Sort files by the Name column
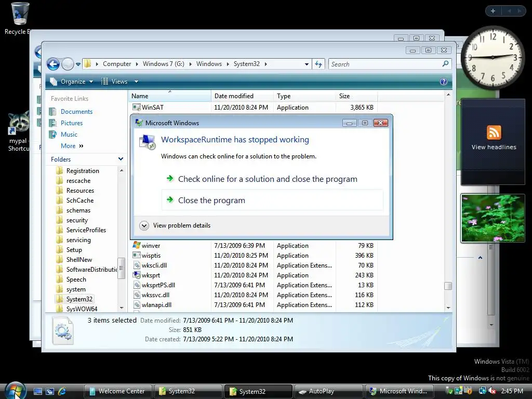532x399 pixels. (x=170, y=96)
